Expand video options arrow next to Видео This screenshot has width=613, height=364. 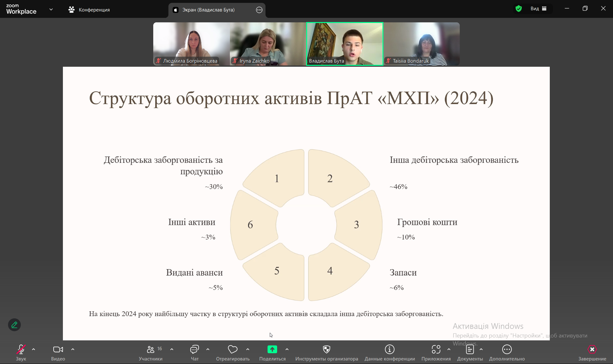(x=73, y=349)
